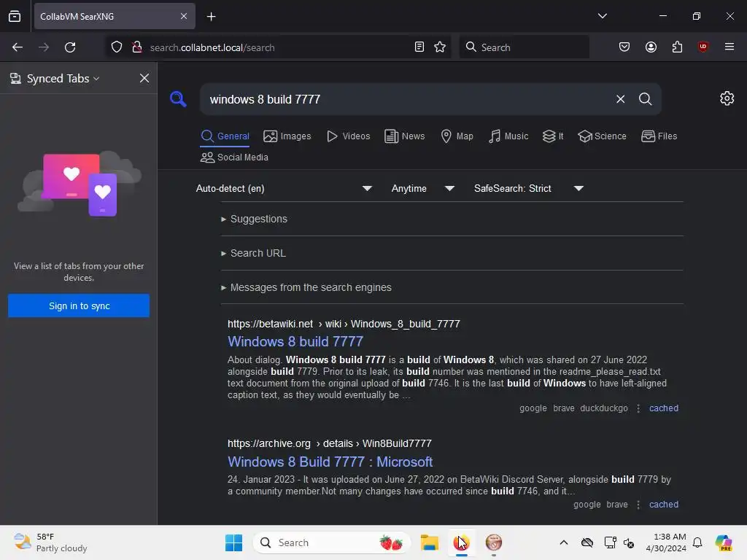This screenshot has height=560, width=747.
Task: Close the CollabVM SearXNG tab
Action: click(183, 16)
